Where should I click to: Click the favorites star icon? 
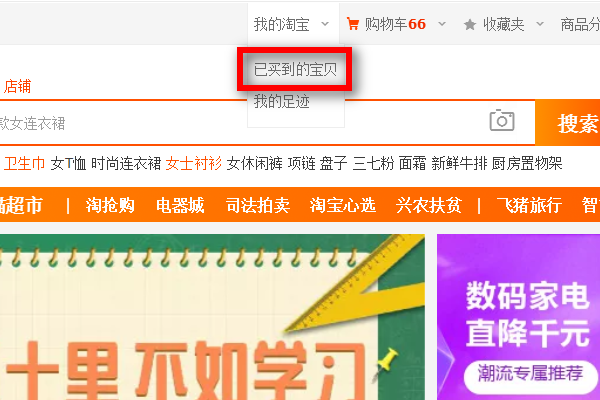tap(470, 25)
